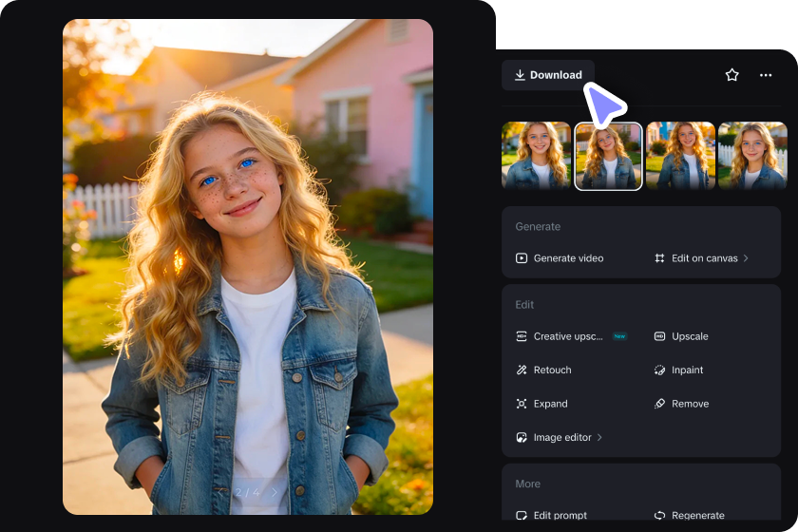Click the large portrait preview image
Viewport: 798px width, 532px height.
pyautogui.click(x=248, y=267)
